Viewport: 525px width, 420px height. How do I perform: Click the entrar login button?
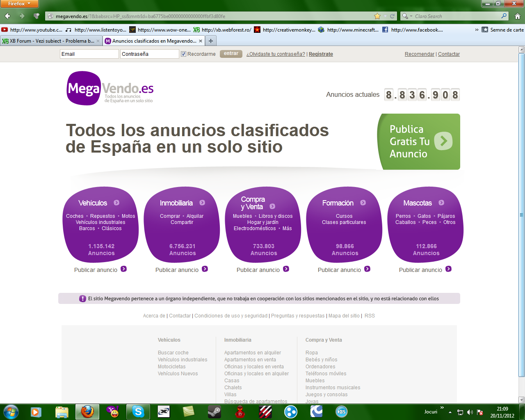point(231,54)
